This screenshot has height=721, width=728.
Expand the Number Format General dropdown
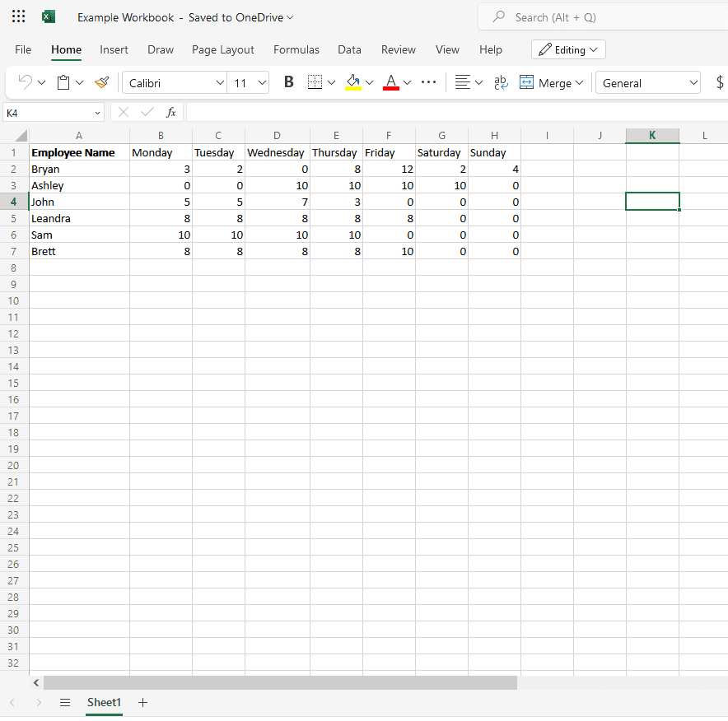coord(648,82)
